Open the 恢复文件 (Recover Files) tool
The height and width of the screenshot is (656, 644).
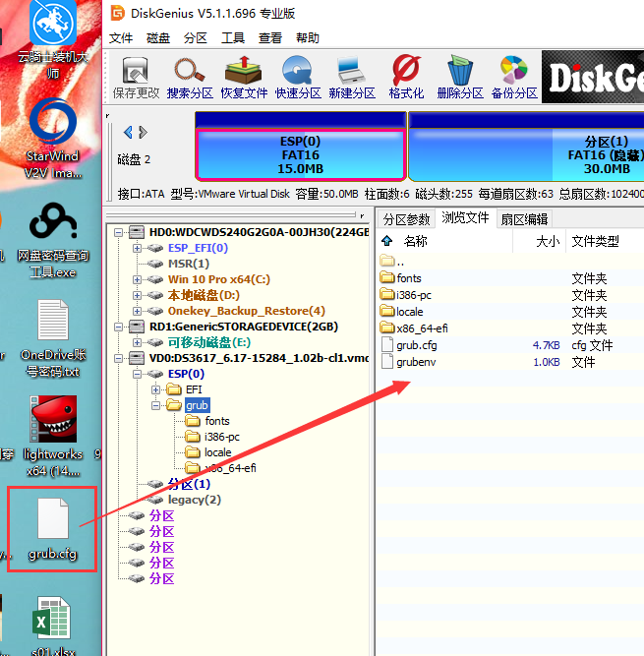(x=243, y=77)
